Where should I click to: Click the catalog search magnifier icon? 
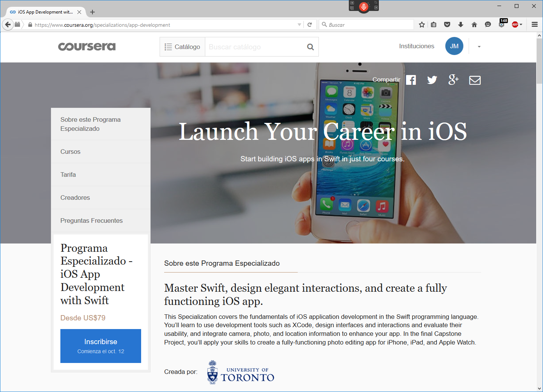[x=311, y=47]
